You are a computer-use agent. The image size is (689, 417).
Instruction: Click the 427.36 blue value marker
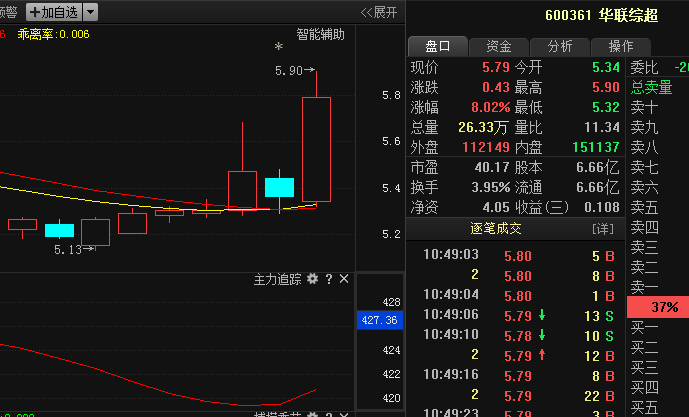380,320
